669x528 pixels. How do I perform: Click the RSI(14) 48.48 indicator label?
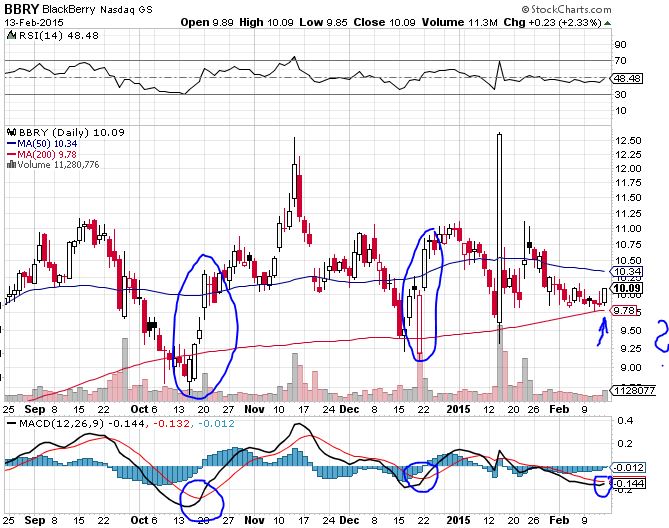59,35
